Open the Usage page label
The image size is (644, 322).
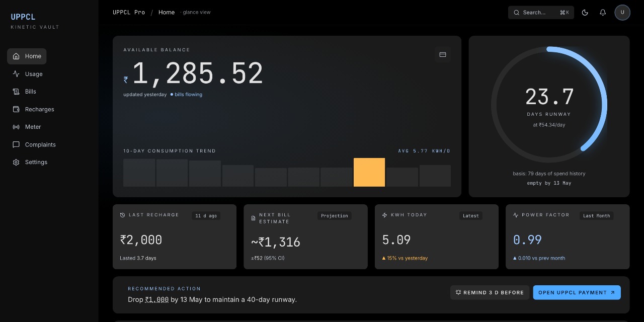34,74
